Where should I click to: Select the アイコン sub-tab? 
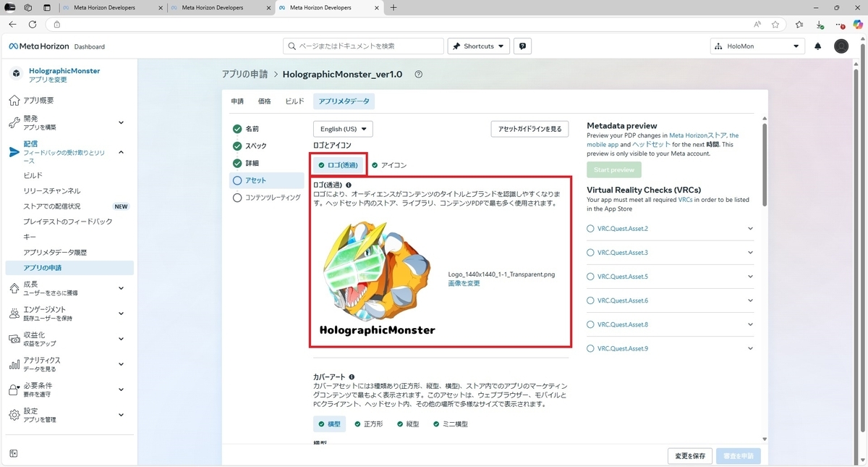389,165
